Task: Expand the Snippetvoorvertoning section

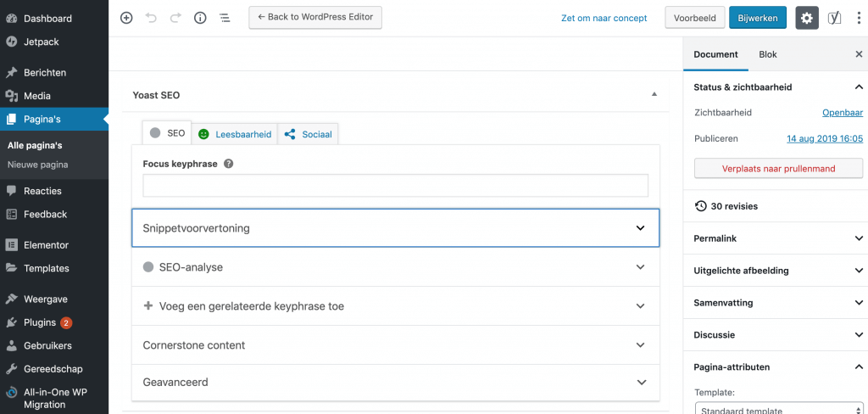Action: (x=395, y=227)
